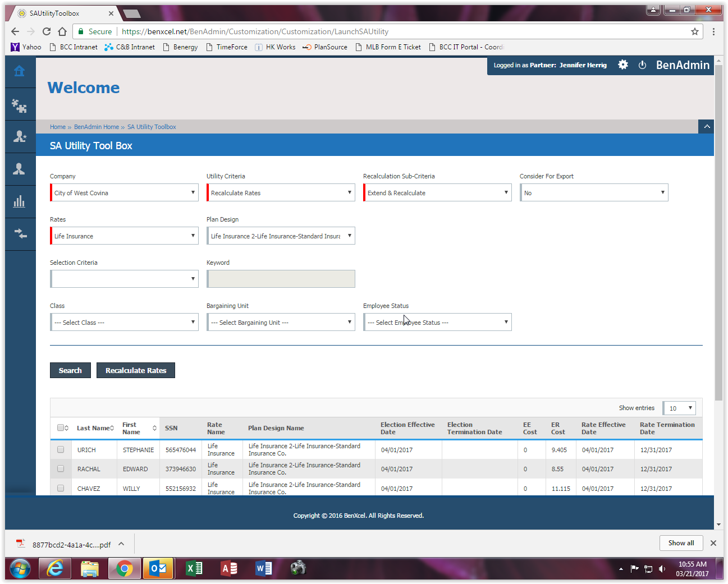728x584 pixels.
Task: Expand the Employee Status dropdown
Action: pyautogui.click(x=437, y=322)
